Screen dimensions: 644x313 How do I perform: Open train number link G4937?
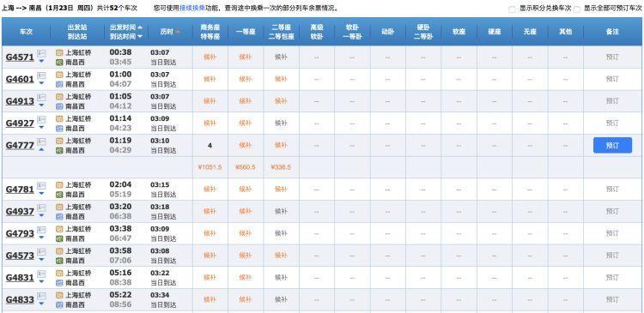pyautogui.click(x=20, y=212)
